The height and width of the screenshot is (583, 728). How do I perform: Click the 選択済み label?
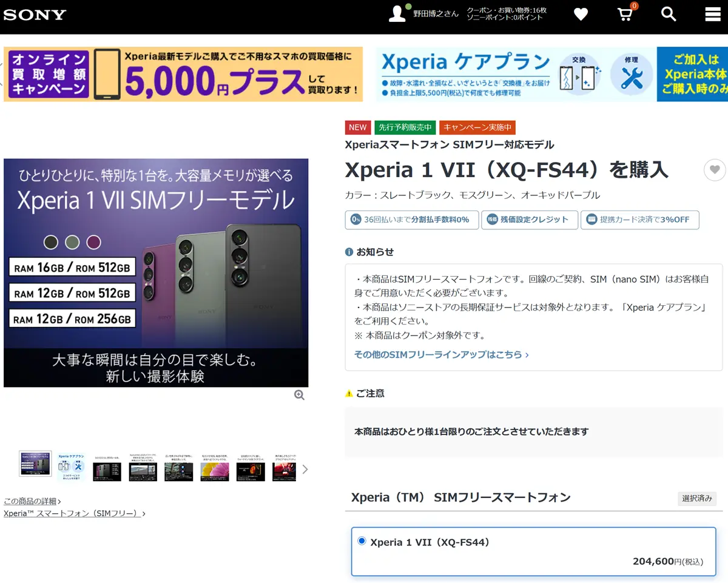(x=697, y=499)
